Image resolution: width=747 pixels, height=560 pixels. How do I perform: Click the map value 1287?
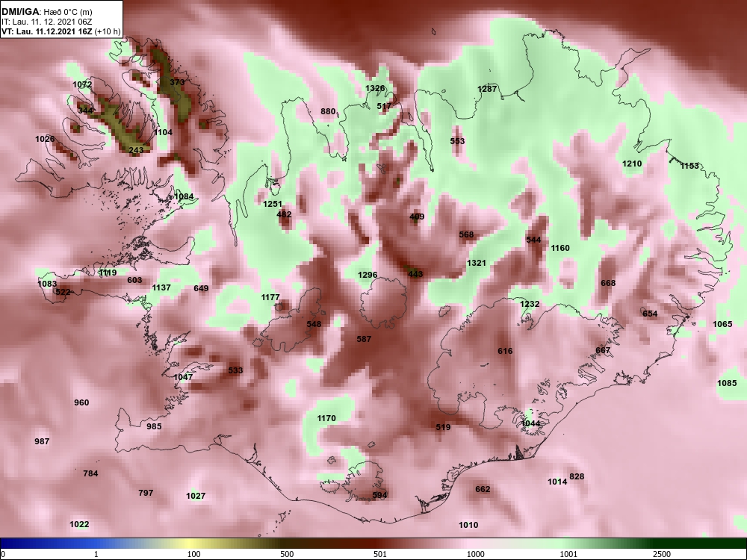pyautogui.click(x=487, y=89)
